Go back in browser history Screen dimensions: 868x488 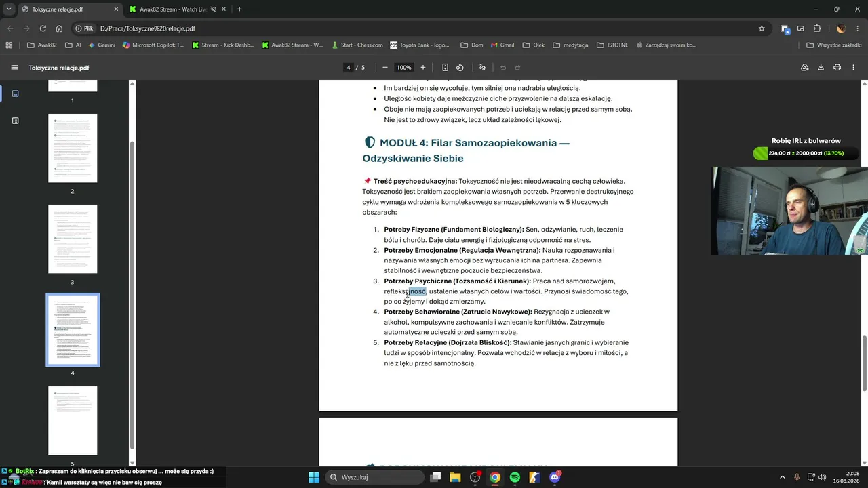click(10, 28)
